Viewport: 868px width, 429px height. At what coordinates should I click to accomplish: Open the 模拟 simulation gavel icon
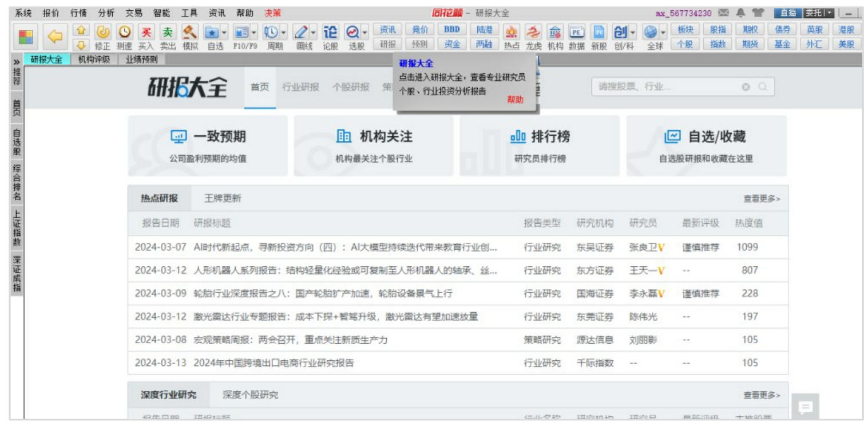tap(189, 32)
